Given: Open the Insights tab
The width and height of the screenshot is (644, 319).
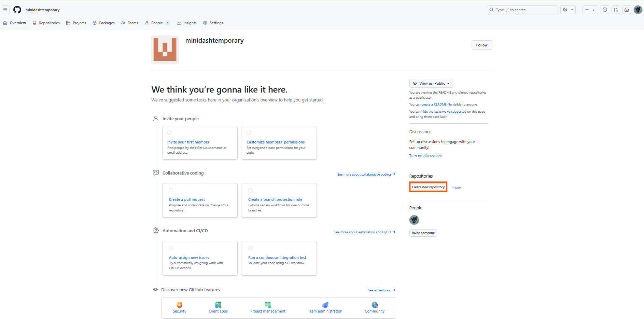Looking at the screenshot, I should (187, 23).
